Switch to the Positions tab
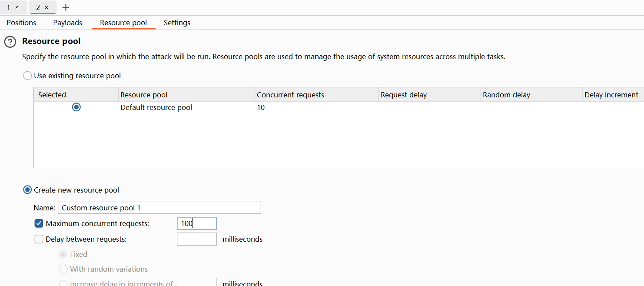This screenshot has height=286, width=644. click(x=21, y=23)
